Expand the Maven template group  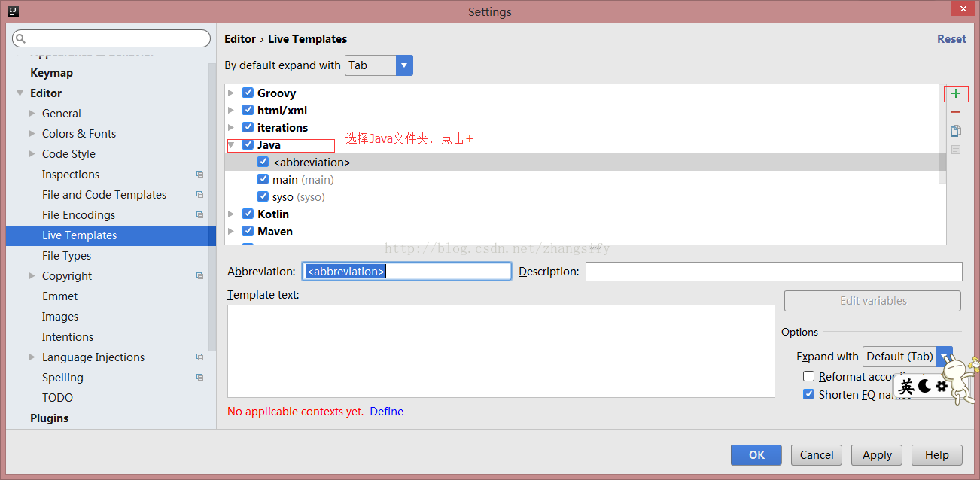point(231,232)
